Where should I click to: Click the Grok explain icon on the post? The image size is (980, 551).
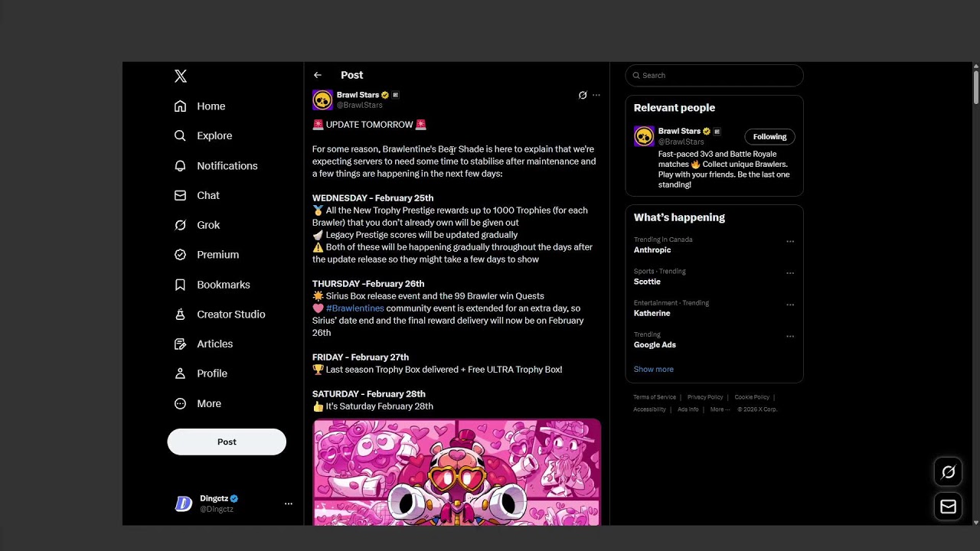pyautogui.click(x=583, y=96)
